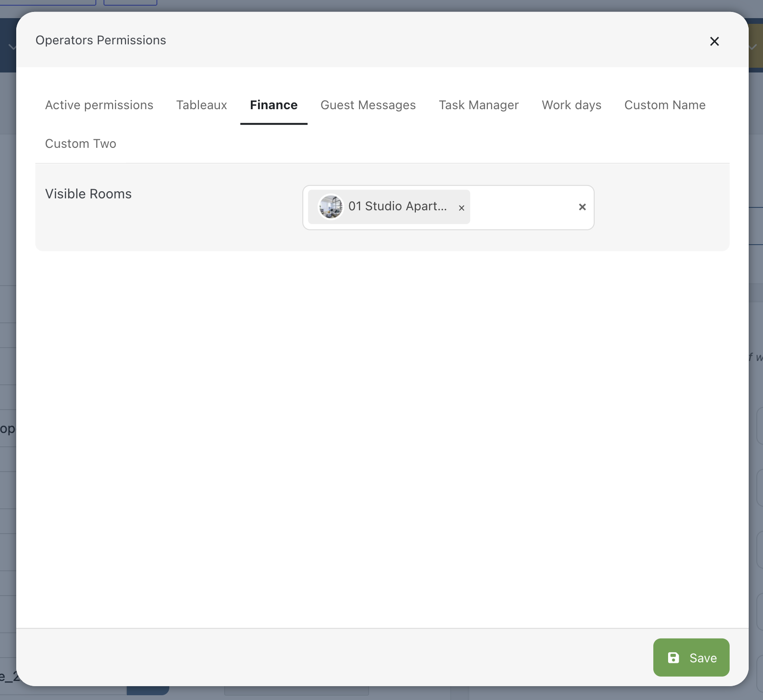Open the Custom Name tab
This screenshot has height=700, width=763.
665,105
